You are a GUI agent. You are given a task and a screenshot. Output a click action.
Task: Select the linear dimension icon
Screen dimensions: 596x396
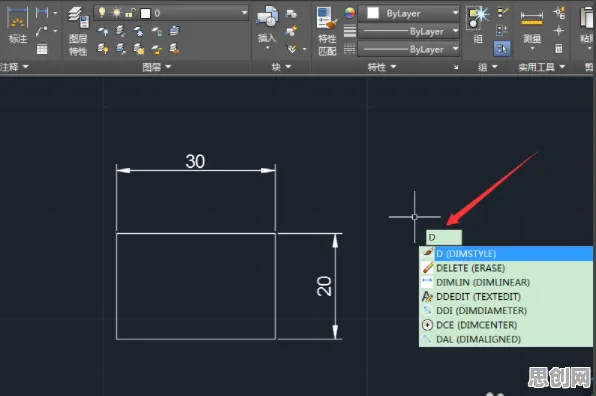coord(42,13)
